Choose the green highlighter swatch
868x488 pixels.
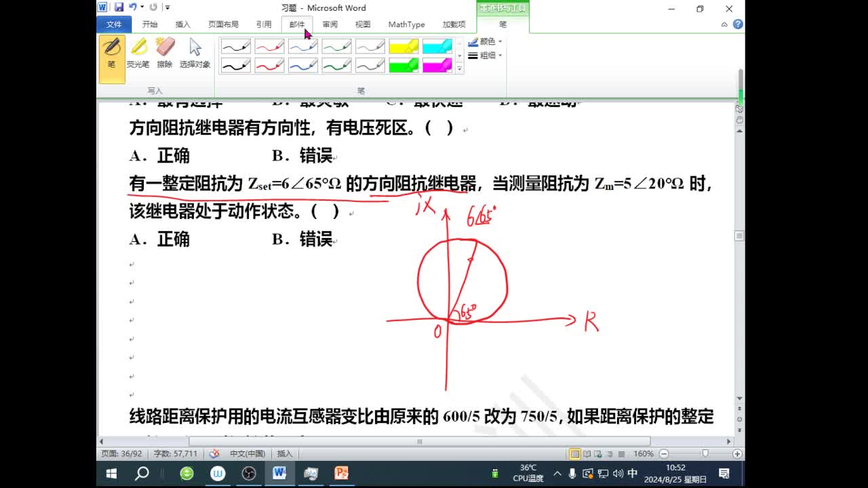(403, 65)
